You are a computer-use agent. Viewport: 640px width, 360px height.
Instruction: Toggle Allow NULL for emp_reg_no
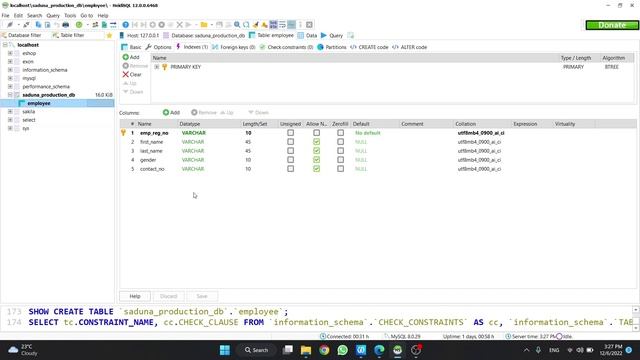pyautogui.click(x=316, y=133)
